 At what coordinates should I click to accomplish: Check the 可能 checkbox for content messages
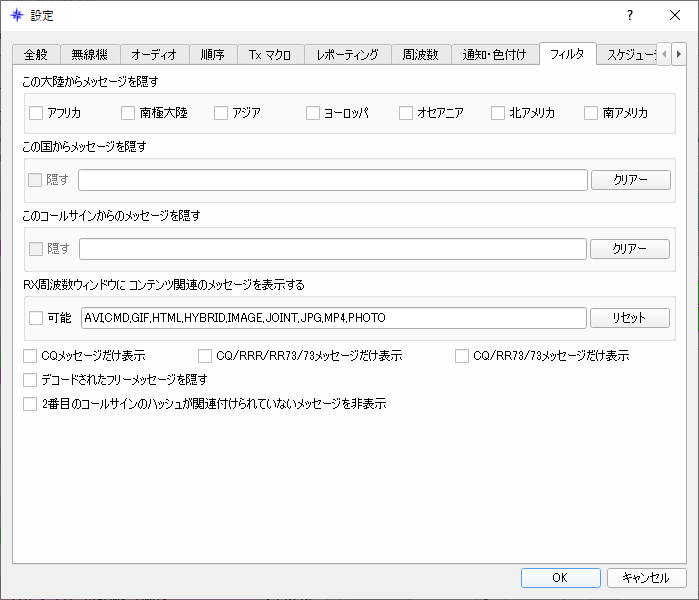[x=36, y=318]
